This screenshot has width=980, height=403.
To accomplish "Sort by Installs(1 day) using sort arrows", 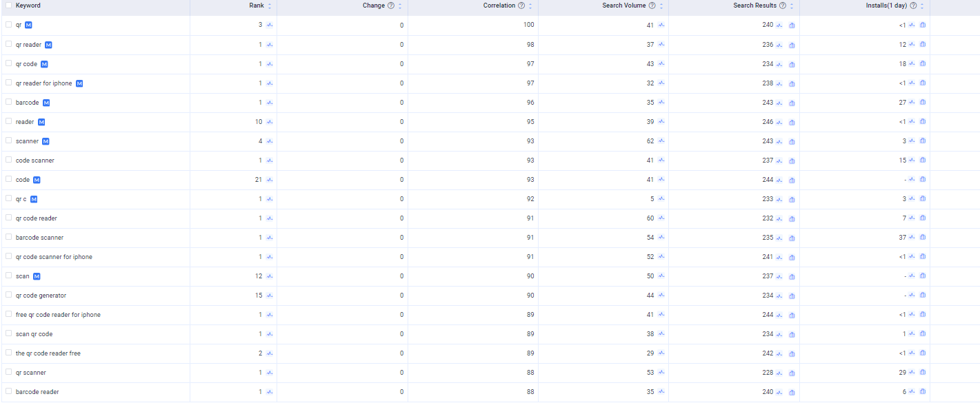I will (922, 6).
